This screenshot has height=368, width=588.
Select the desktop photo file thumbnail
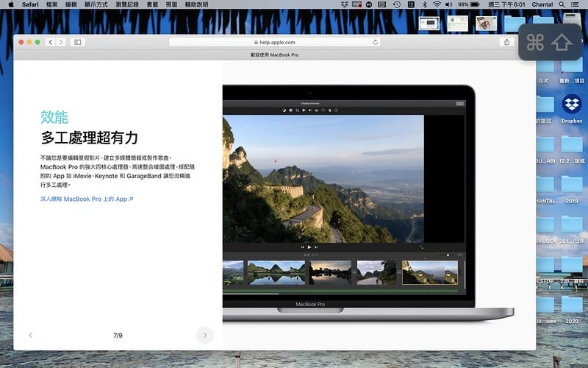pos(486,24)
